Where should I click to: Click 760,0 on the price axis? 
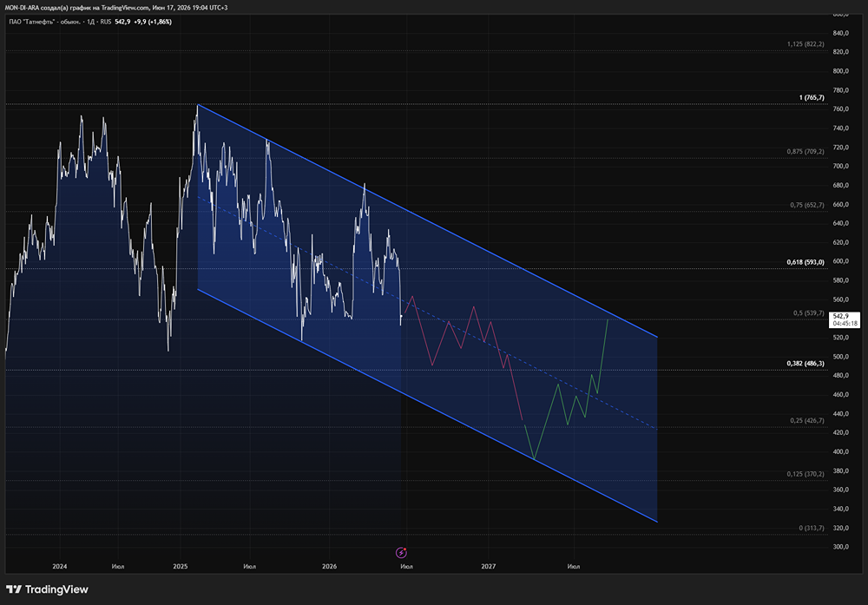coord(840,109)
